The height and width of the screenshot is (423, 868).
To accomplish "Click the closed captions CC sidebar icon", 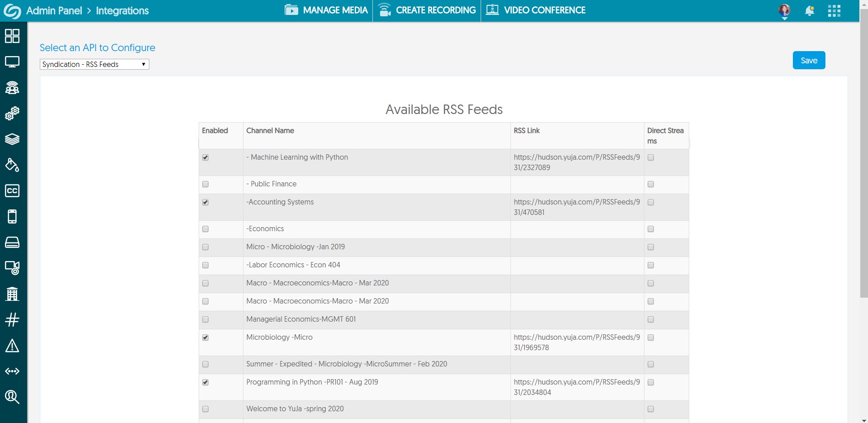I will (12, 190).
